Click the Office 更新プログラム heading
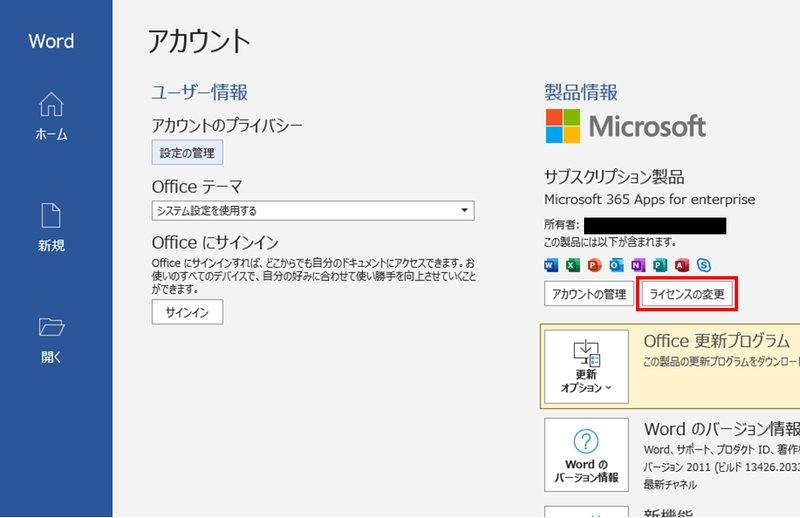 (716, 340)
